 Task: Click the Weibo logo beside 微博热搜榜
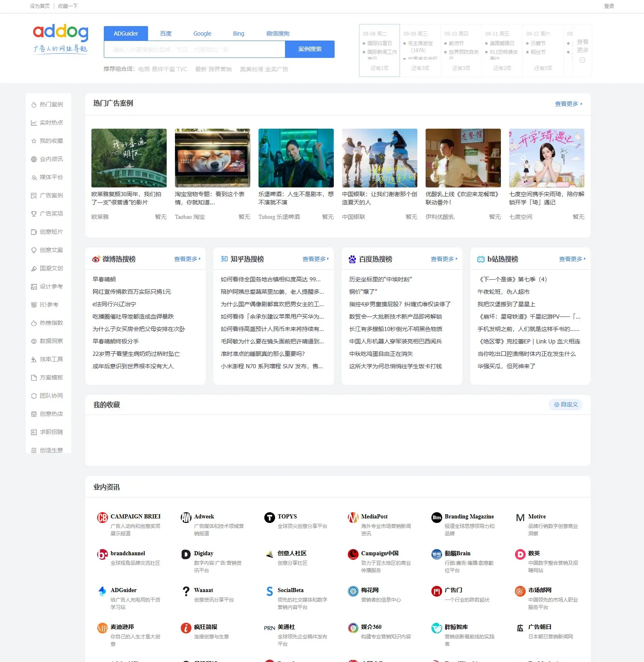tap(96, 259)
